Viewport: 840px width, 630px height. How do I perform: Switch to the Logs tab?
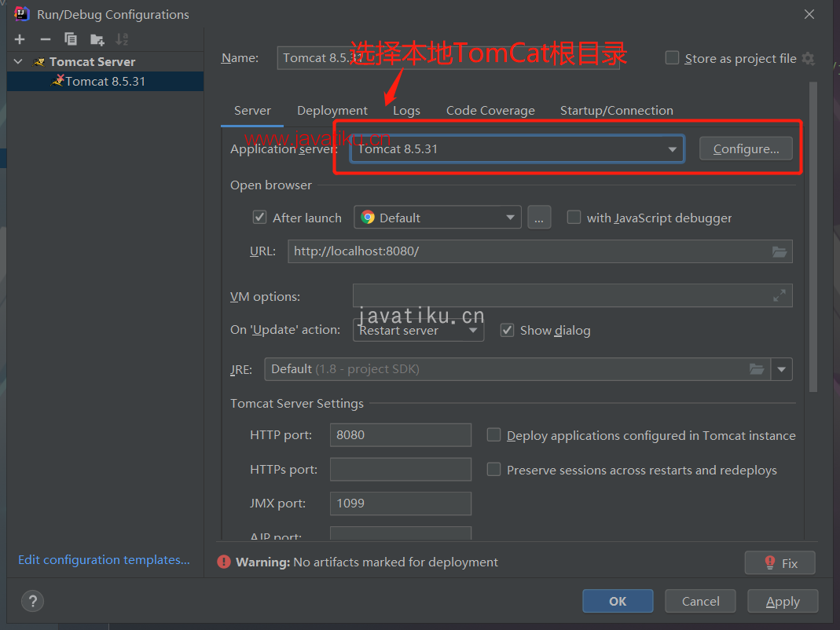pyautogui.click(x=406, y=110)
